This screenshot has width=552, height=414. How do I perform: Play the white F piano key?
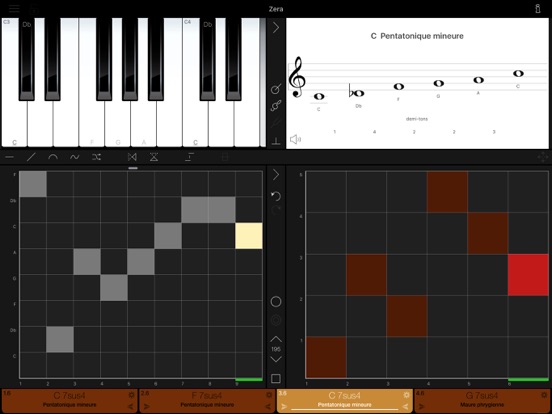coord(92,123)
